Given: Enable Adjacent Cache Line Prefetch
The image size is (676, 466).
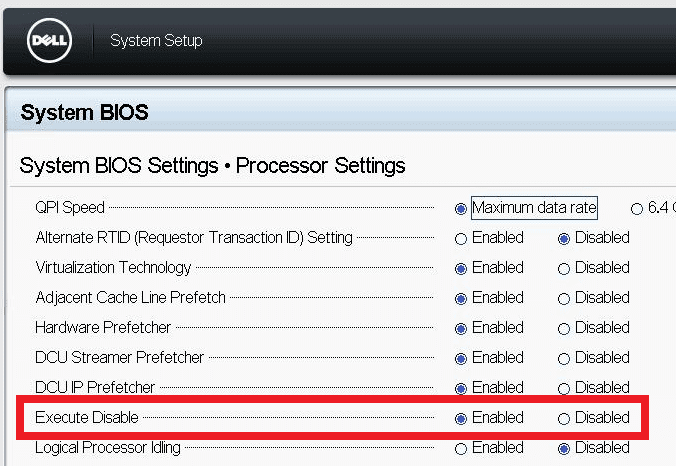Looking at the screenshot, I should 461,299.
